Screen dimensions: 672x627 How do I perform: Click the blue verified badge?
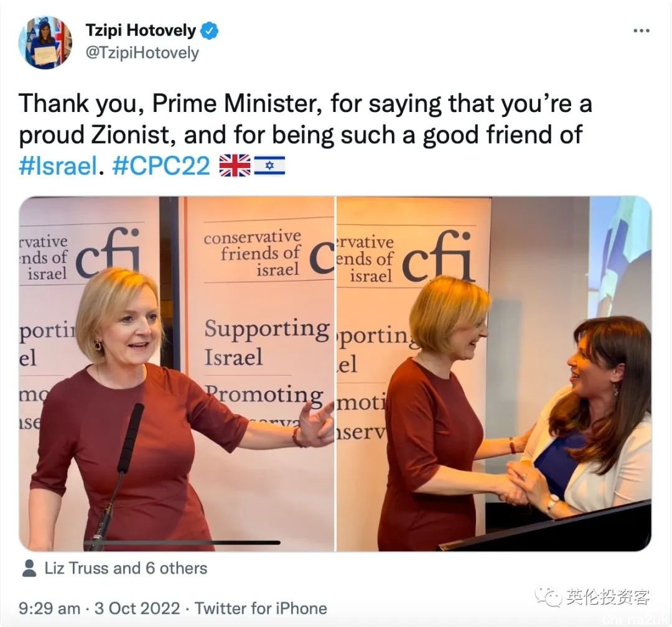click(x=210, y=31)
